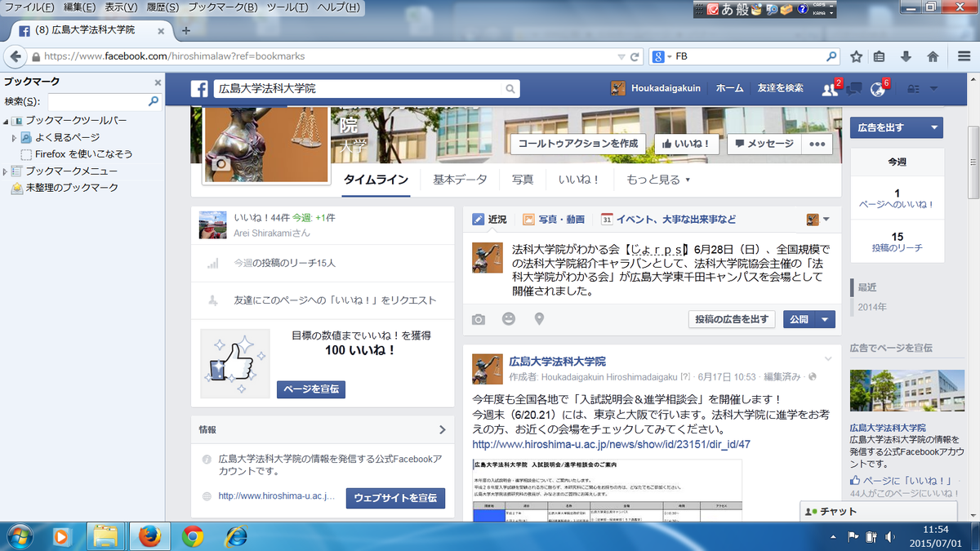Launch Internet Explorer from the taskbar

tap(237, 535)
